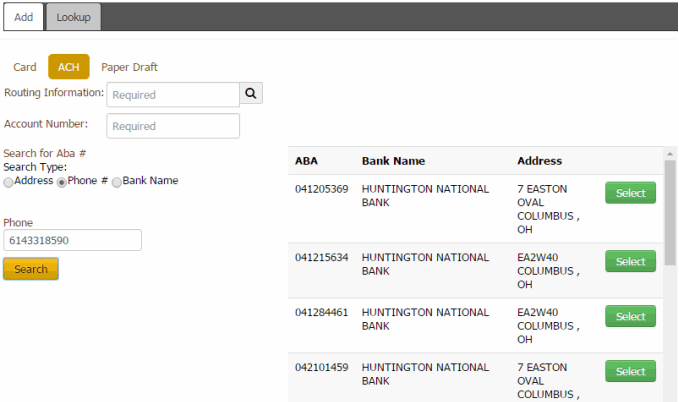Image resolution: width=679 pixels, height=402 pixels.
Task: Select the Phone # search type option
Action: pyautogui.click(x=62, y=182)
